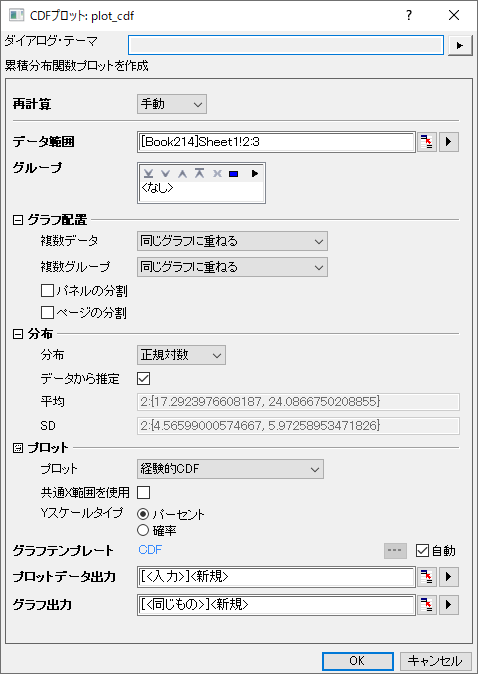The image size is (478, 674).
Task: Open the data range flyout arrow
Action: [x=449, y=142]
